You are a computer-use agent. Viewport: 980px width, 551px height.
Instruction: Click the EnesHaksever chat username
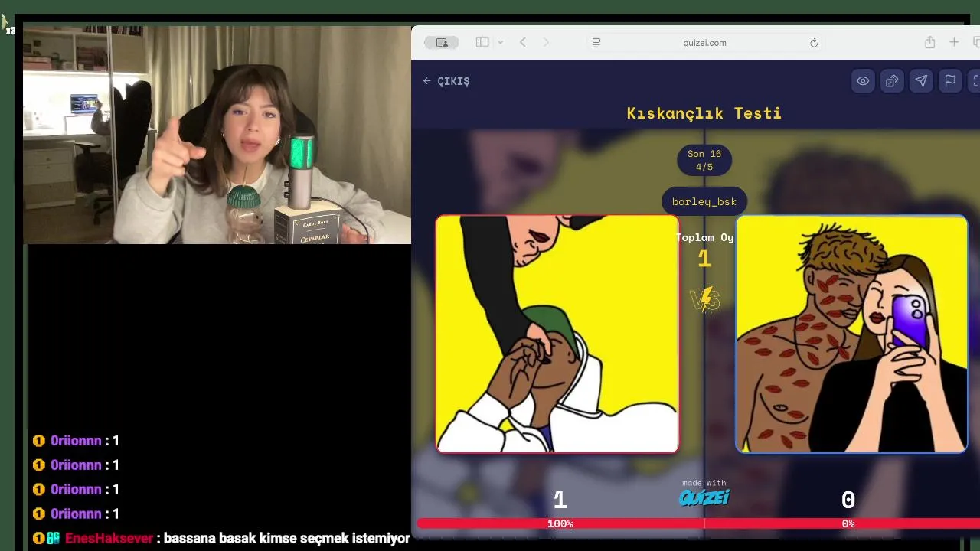[109, 538]
